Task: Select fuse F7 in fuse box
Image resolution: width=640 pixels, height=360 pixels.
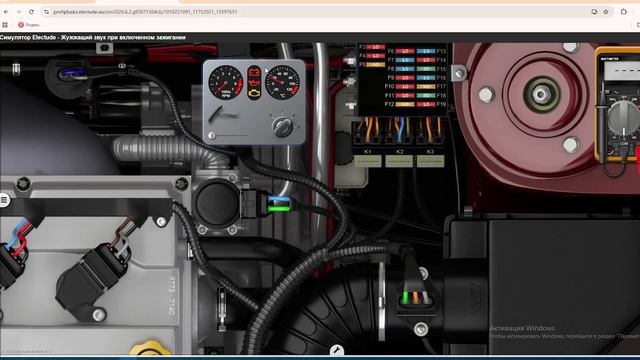Action: point(405,60)
